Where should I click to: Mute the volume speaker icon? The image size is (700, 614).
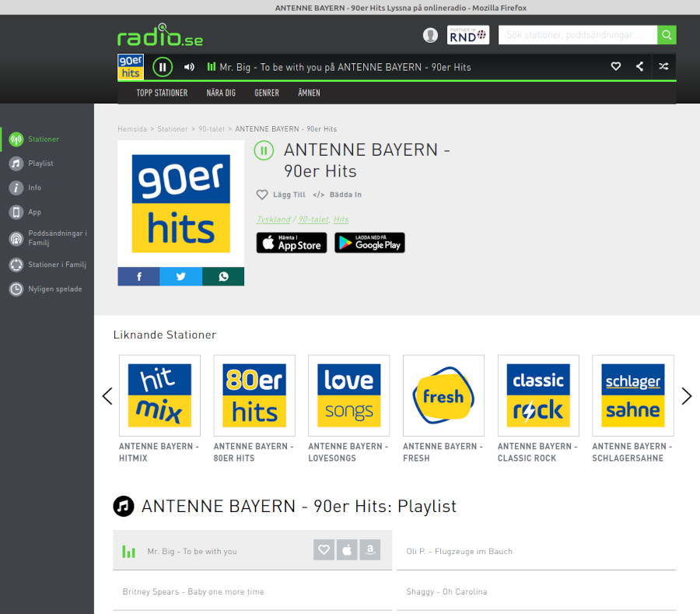pos(189,67)
